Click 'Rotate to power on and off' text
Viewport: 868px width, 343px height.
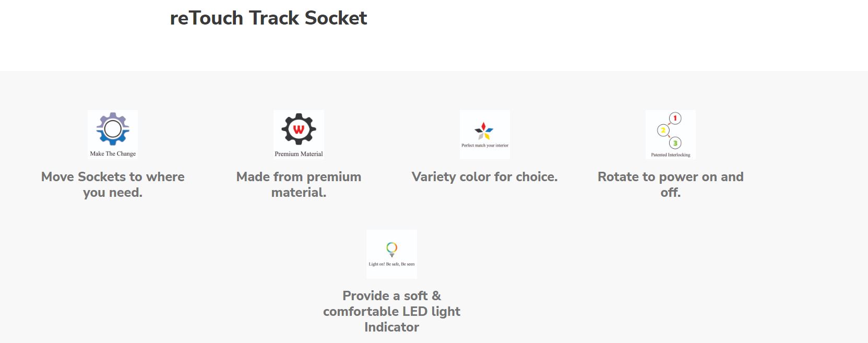[671, 184]
